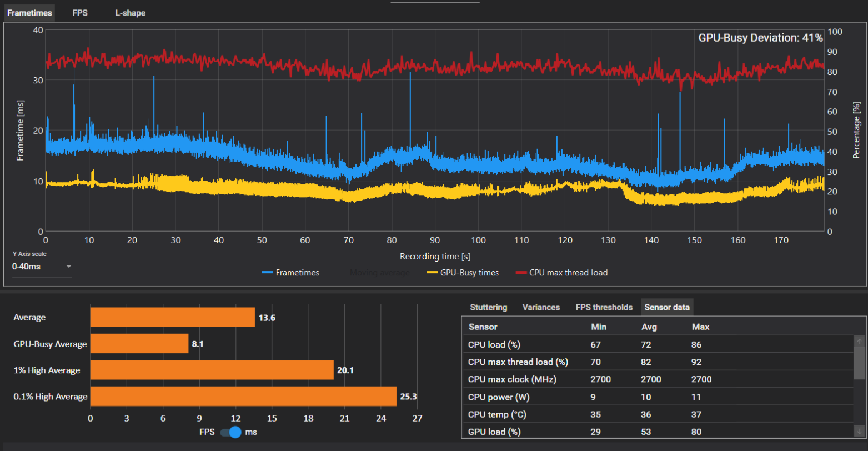Click the CPU load Min value 67
This screenshot has width=868, height=451.
[x=596, y=345]
